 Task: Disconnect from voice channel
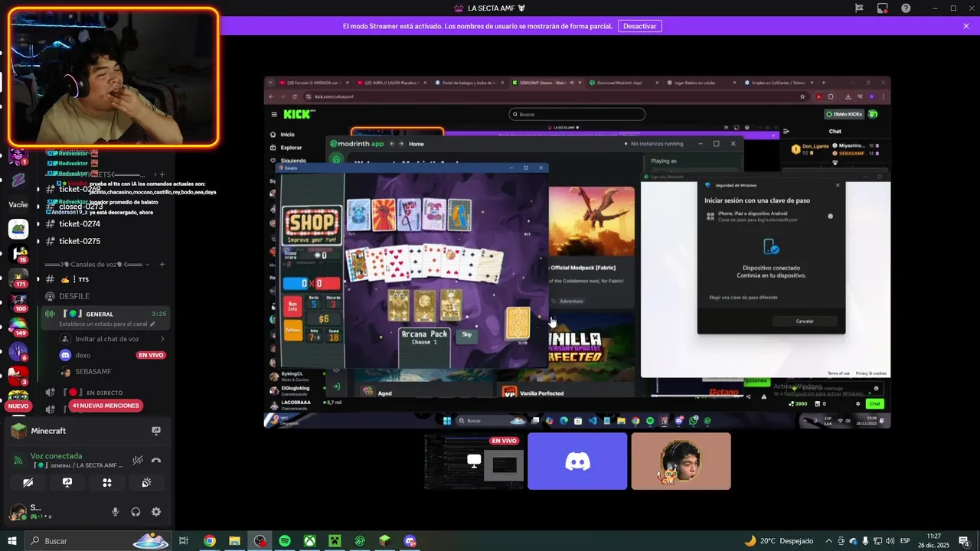tap(156, 460)
